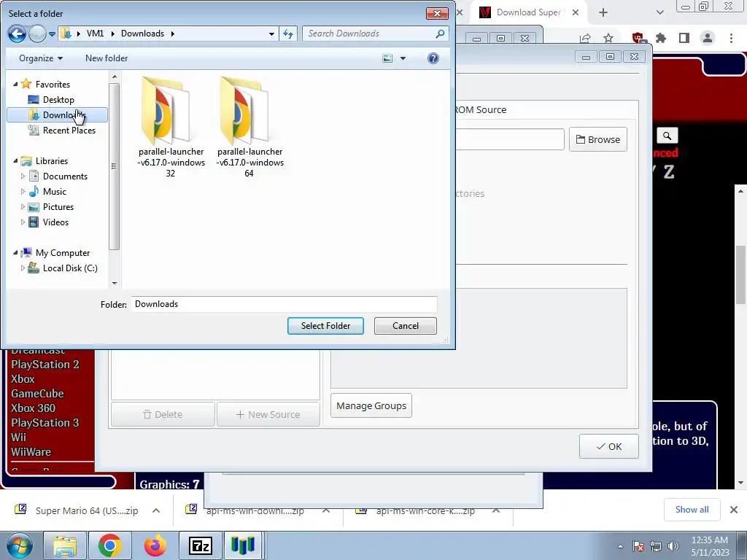747x560 pixels.
Task: Toggle Chrome side panel icon
Action: pos(684,38)
